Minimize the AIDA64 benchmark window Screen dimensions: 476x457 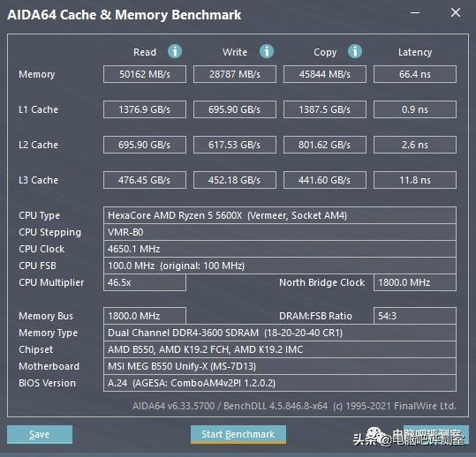tap(415, 12)
